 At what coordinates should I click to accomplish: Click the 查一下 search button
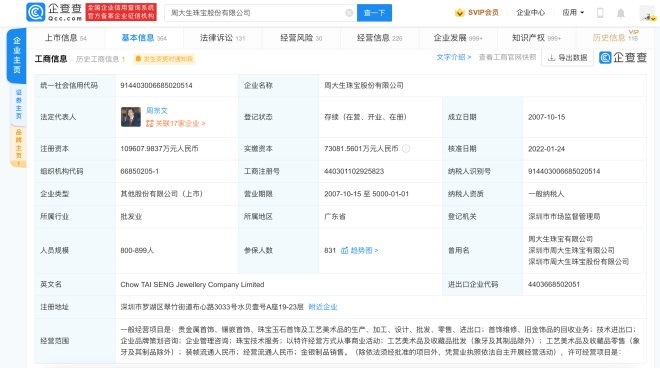374,13
